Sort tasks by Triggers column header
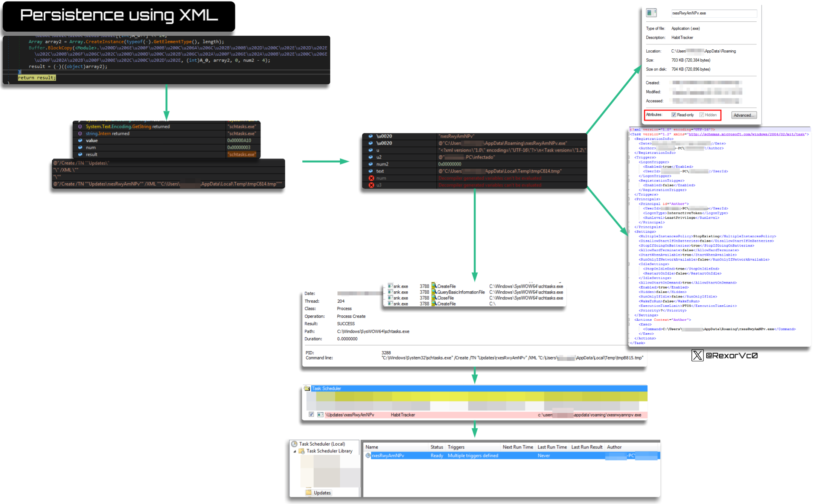This screenshot has height=504, width=815. coord(456,447)
